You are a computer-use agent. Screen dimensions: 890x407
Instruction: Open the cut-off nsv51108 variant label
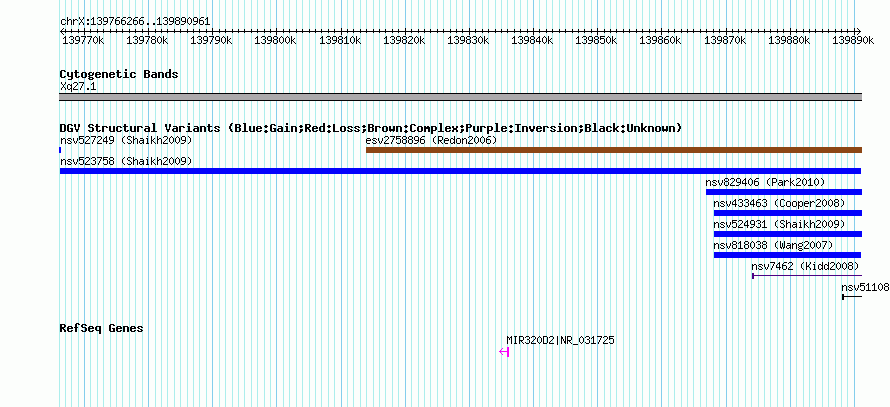[x=866, y=287]
